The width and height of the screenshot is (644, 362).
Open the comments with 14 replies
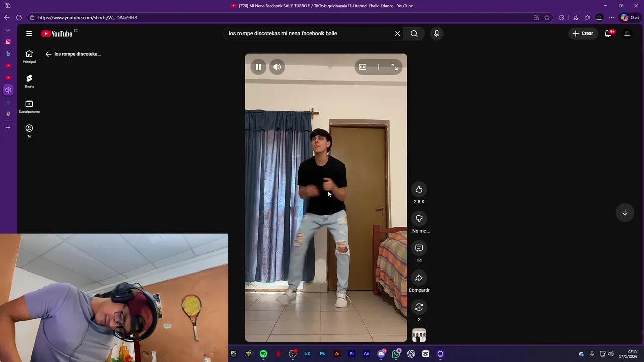click(419, 248)
